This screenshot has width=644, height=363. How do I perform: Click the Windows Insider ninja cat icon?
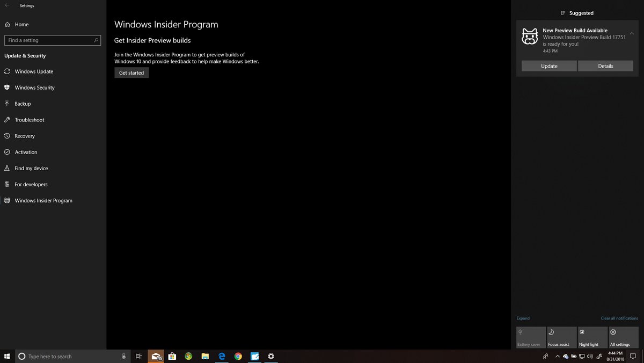(x=530, y=37)
